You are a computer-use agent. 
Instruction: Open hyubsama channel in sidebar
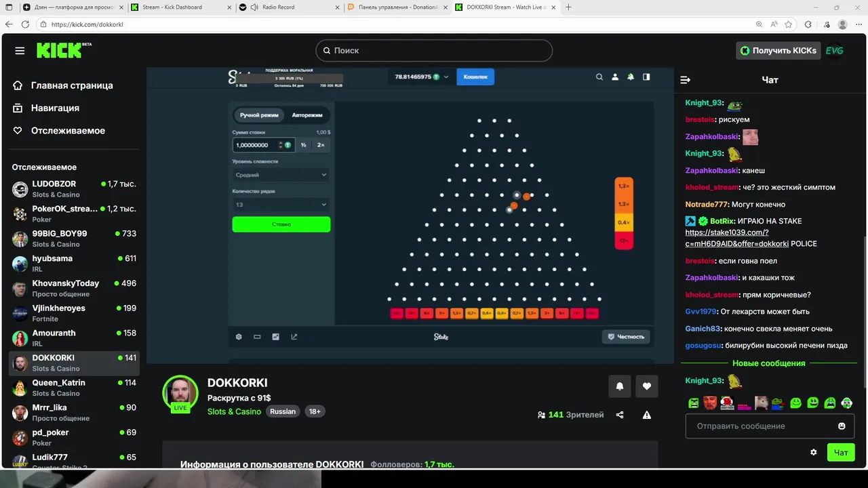[75, 263]
